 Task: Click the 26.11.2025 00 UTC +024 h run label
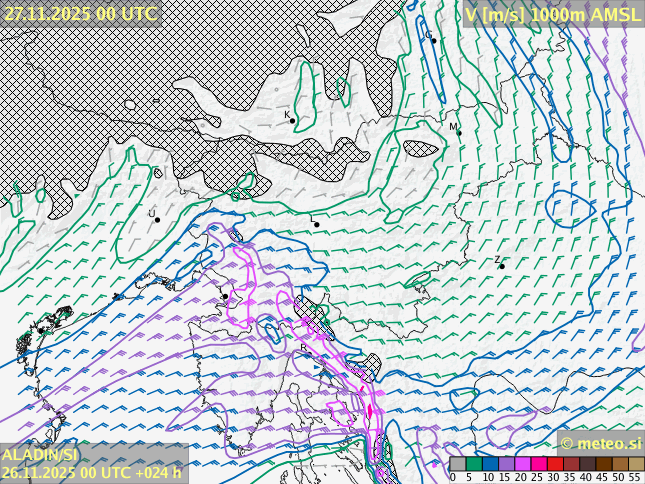point(92,472)
